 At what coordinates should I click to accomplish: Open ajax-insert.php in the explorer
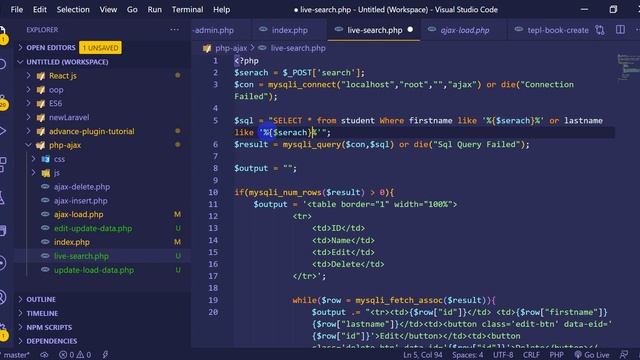[x=80, y=201]
